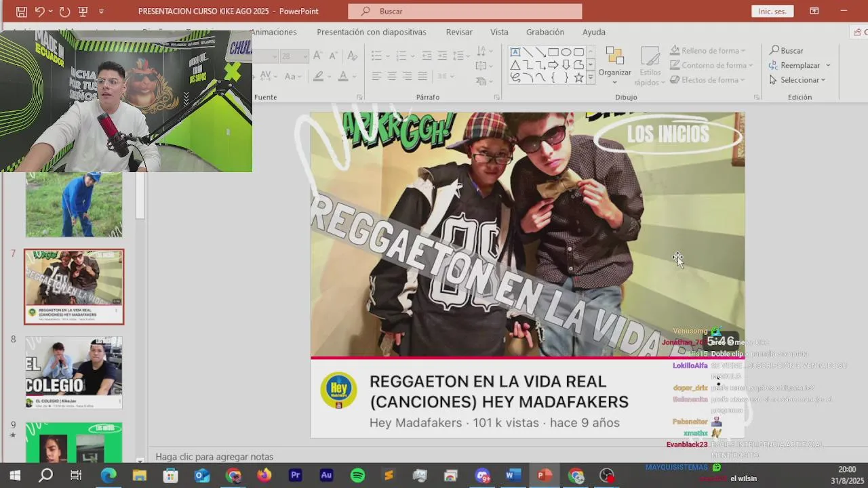The height and width of the screenshot is (488, 868).
Task: Open Estilos rápidos gallery
Action: click(650, 66)
